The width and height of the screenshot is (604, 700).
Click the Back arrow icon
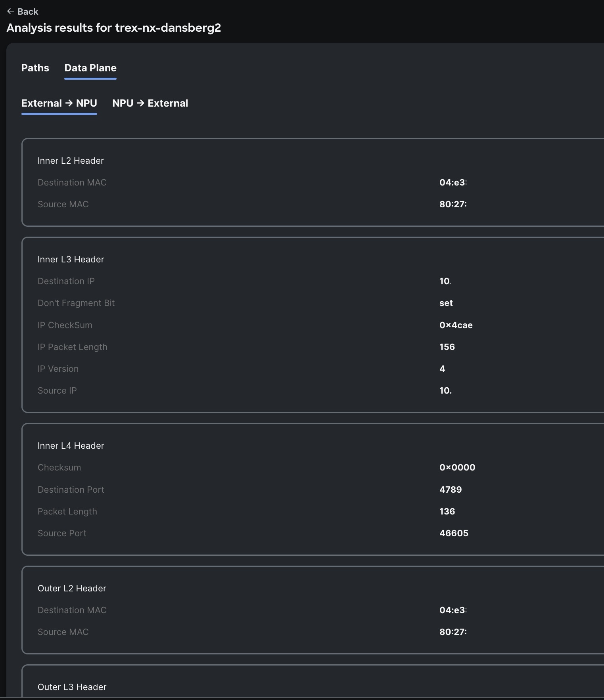pyautogui.click(x=11, y=11)
